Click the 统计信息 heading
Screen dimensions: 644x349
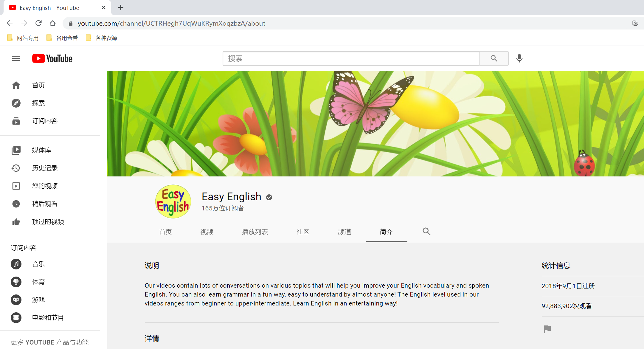point(556,266)
